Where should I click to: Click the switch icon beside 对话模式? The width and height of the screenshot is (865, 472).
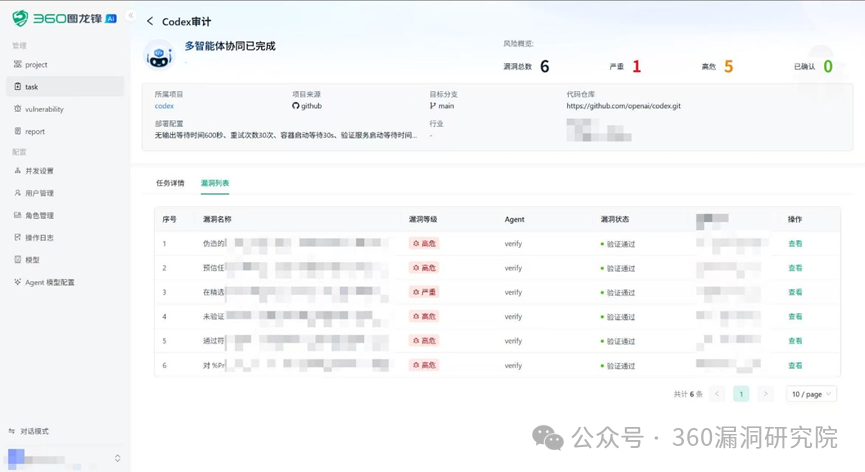(12, 431)
